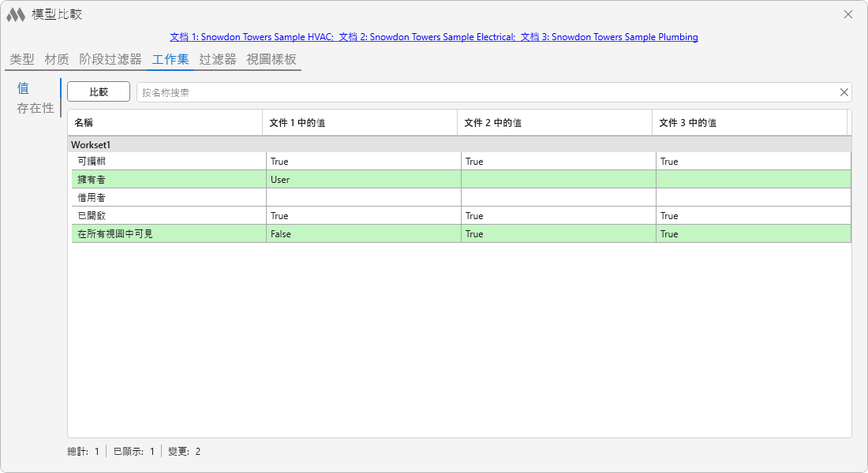Click the User value in 擁有者 row
The height and width of the screenshot is (473, 868).
click(280, 180)
